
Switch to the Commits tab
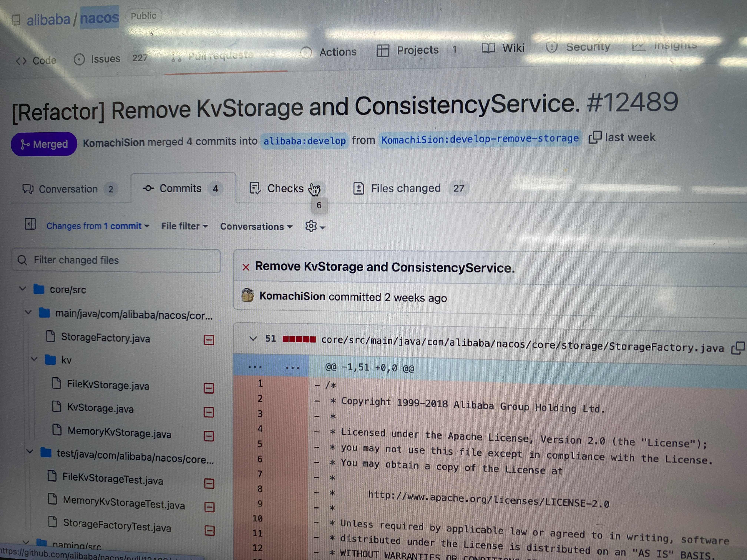point(183,188)
